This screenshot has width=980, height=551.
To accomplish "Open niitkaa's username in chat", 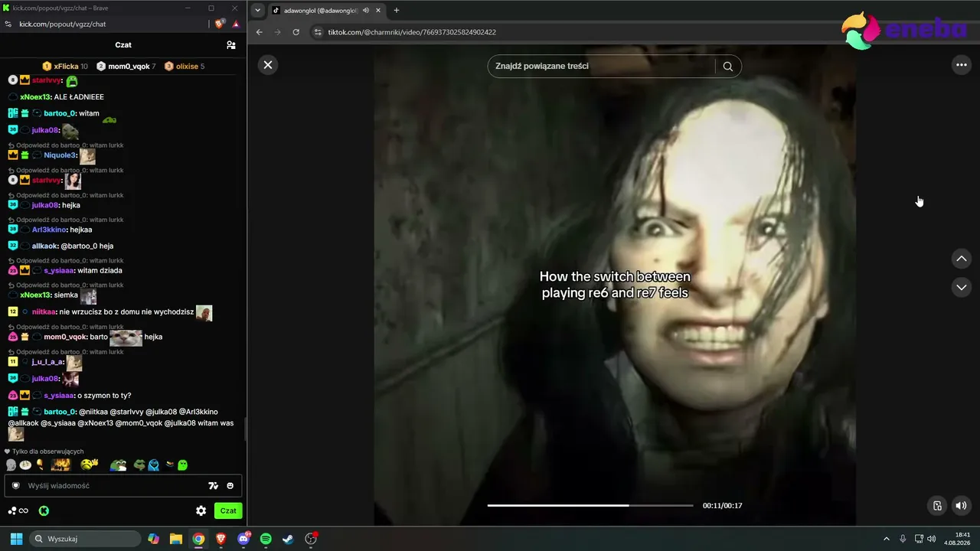I will [x=44, y=311].
